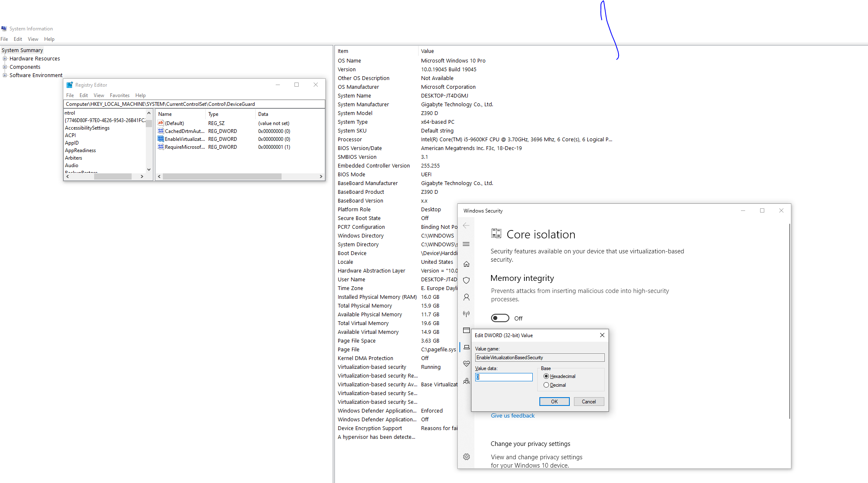Open Home in Windows Security sidebar

tap(466, 264)
